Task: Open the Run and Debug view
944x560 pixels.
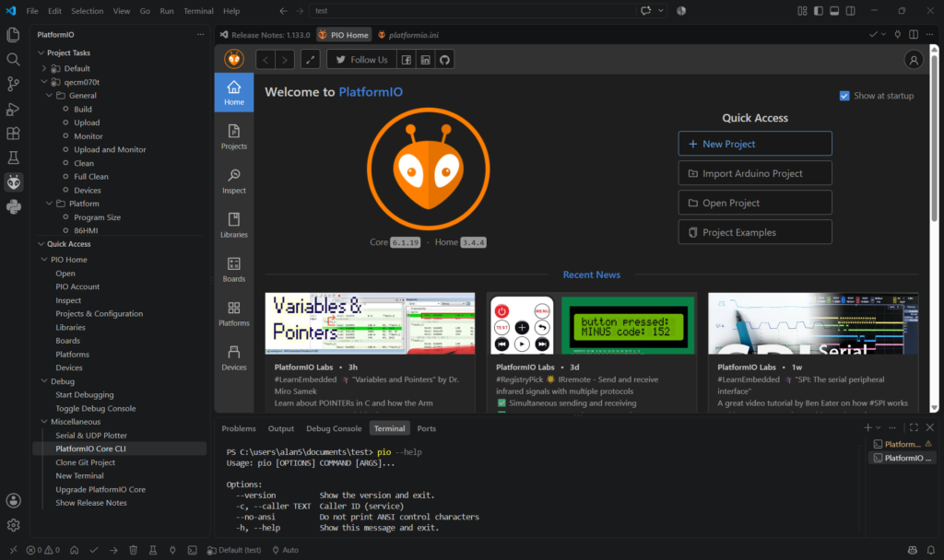Action: click(x=13, y=109)
